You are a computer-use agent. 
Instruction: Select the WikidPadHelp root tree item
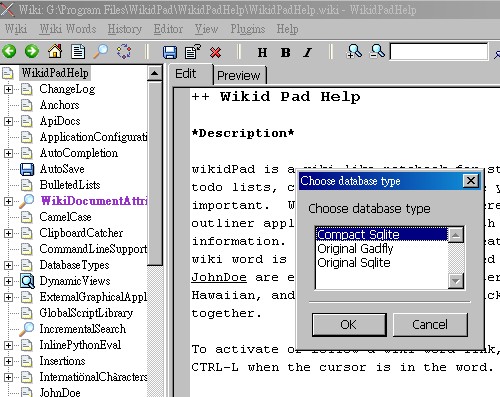coord(55,73)
